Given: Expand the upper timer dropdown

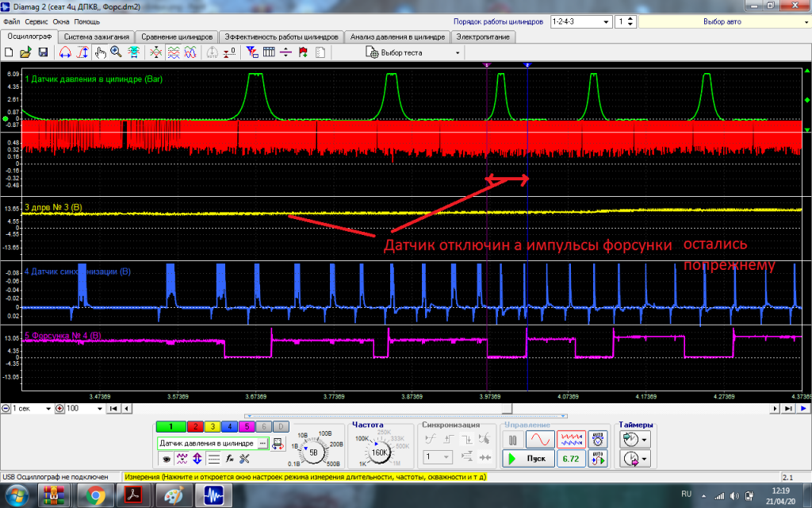Looking at the screenshot, I should 644,440.
